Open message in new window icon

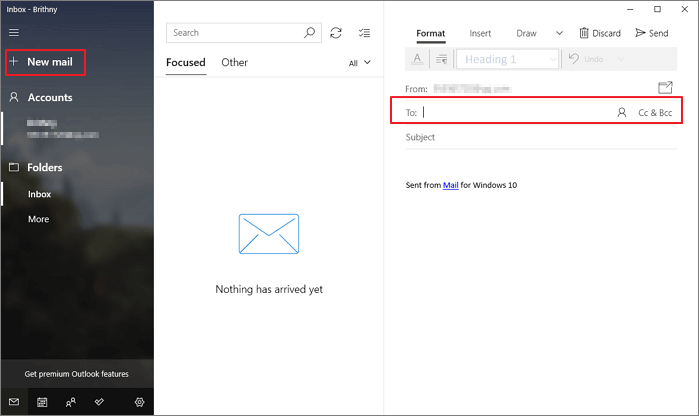click(x=665, y=88)
